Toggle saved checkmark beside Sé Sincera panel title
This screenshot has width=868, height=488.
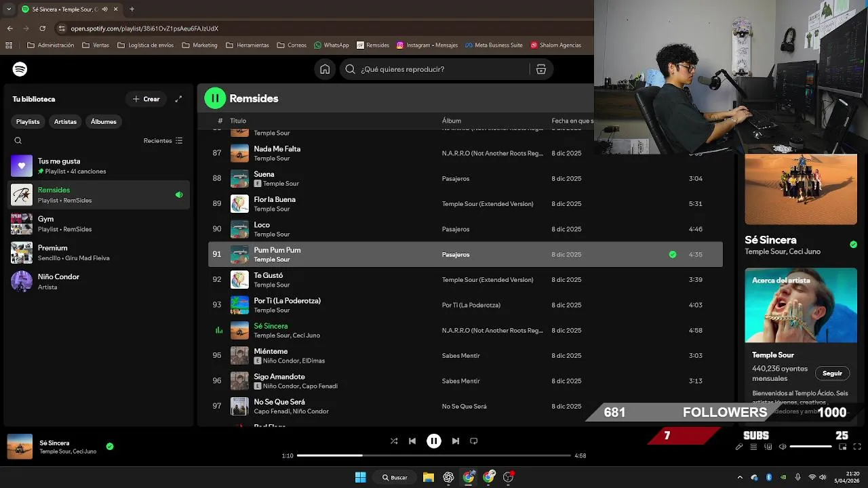coord(854,245)
